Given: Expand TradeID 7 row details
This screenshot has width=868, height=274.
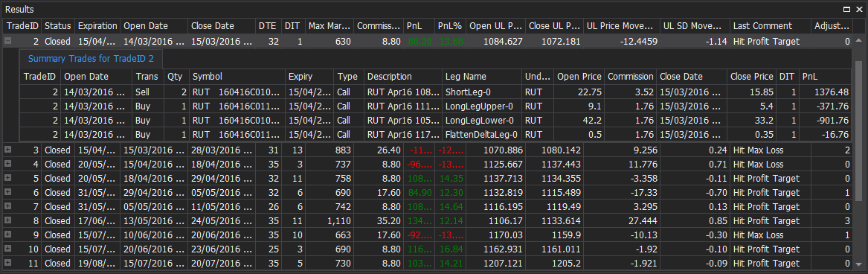Looking at the screenshot, I should click(7, 206).
